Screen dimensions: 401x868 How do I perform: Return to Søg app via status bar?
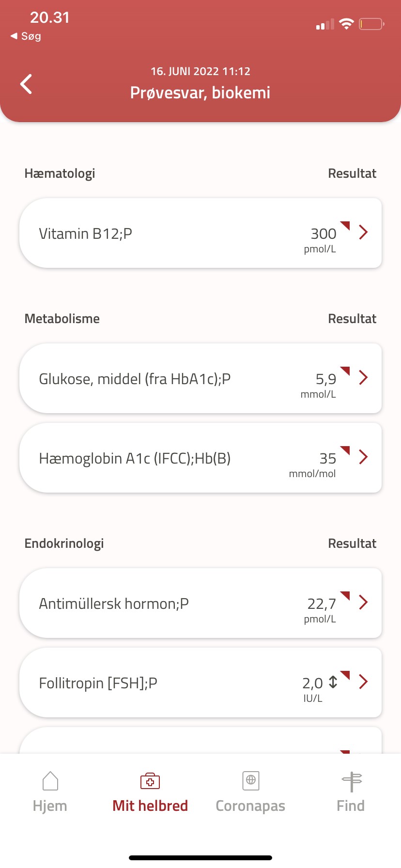tap(26, 36)
